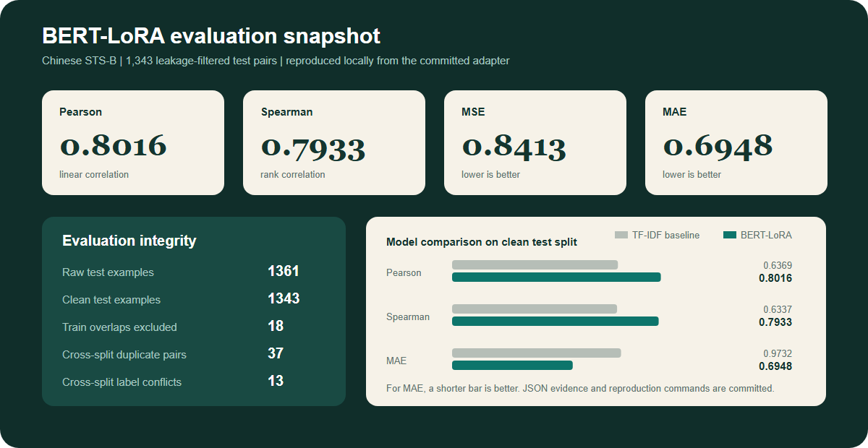Select the Pearson metric card value 0.8016
Screen dimensions: 868x448
113,146
